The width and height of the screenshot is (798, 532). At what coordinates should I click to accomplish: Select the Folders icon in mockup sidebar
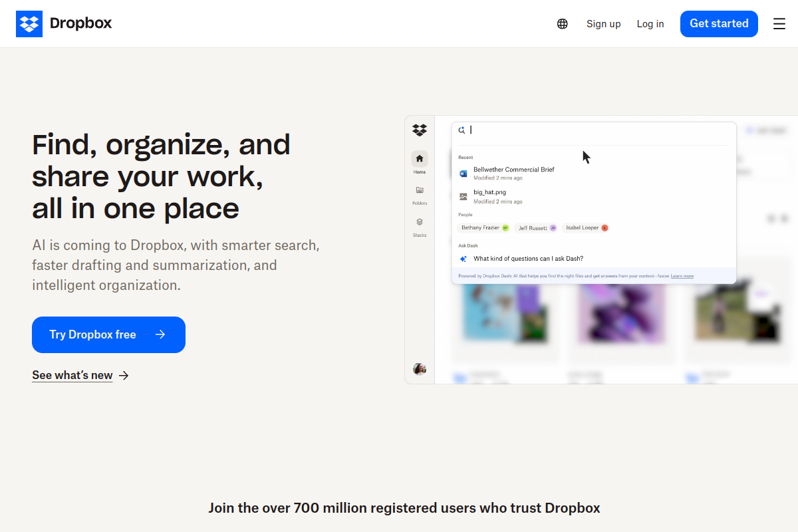pyautogui.click(x=420, y=190)
